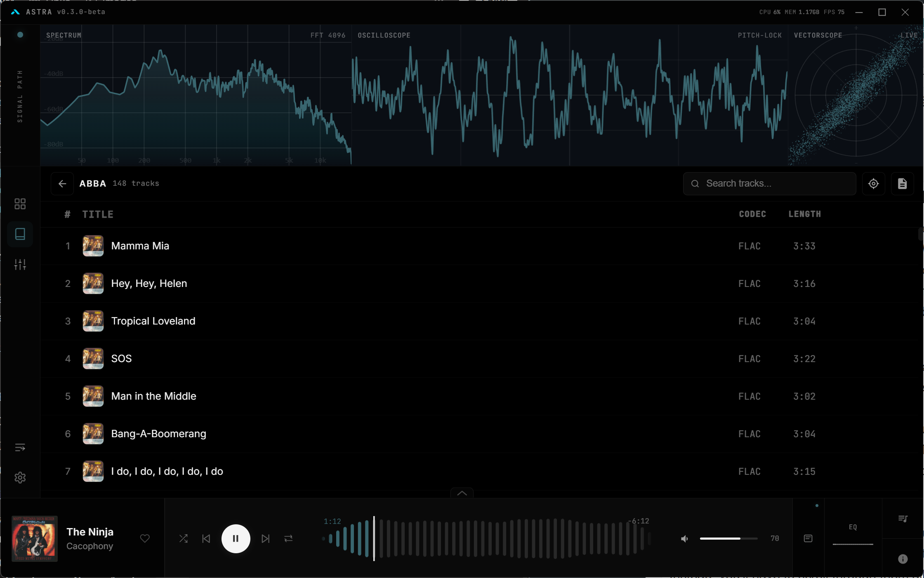Viewport: 924px width, 578px height.
Task: Click the document icon beside search
Action: [x=902, y=184]
